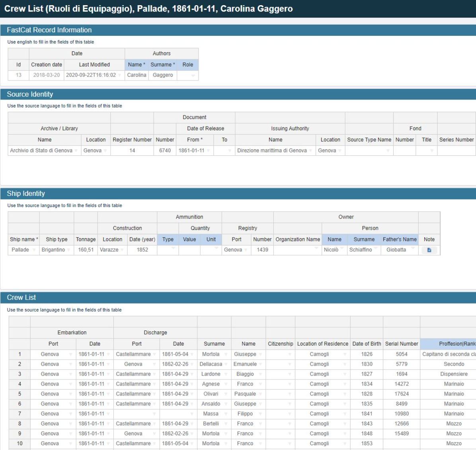This screenshot has width=476, height=450.
Task: Click construction year 1852 cell
Action: (142, 250)
